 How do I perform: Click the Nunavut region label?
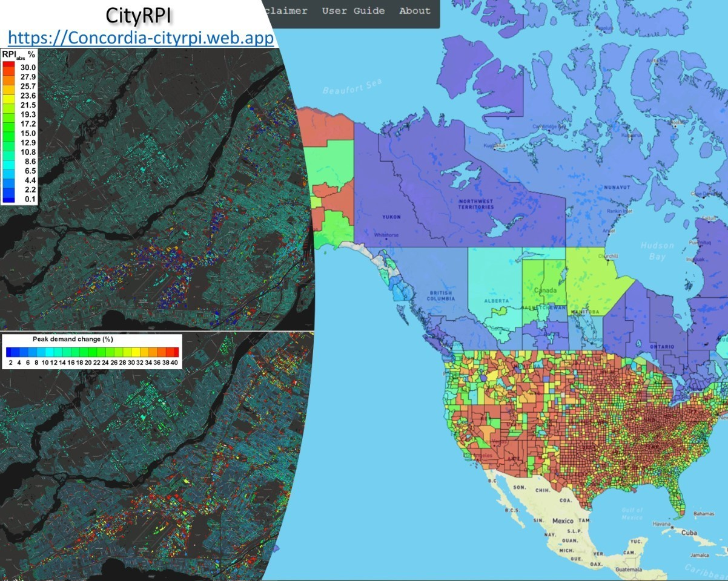[x=617, y=188]
